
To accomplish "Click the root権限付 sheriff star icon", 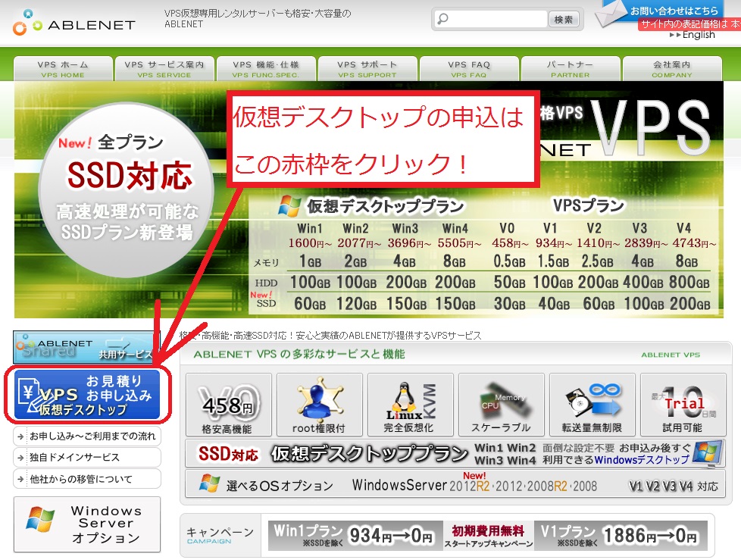I will [320, 405].
